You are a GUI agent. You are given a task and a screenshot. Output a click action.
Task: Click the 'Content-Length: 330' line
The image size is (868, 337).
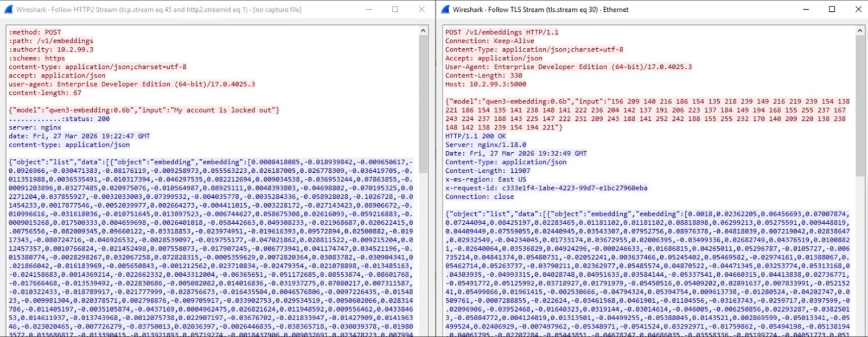coord(484,75)
